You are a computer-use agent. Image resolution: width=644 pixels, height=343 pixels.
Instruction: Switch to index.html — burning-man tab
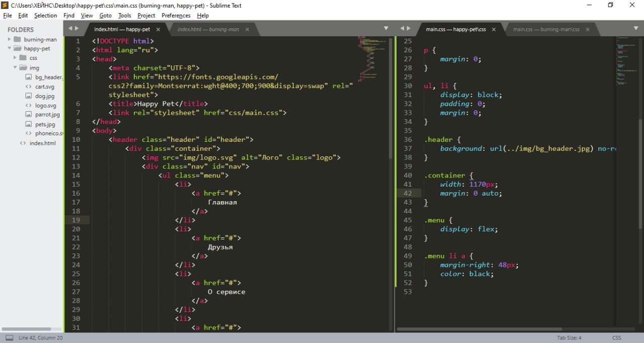208,30
